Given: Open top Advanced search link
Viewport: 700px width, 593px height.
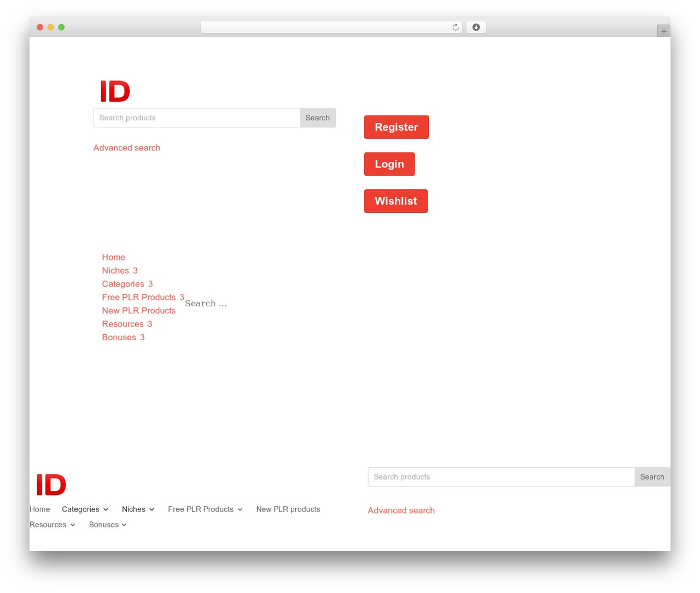Looking at the screenshot, I should (127, 148).
